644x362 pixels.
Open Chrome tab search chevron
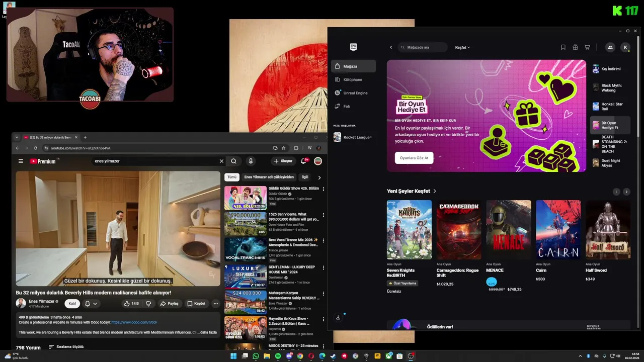[17, 137]
